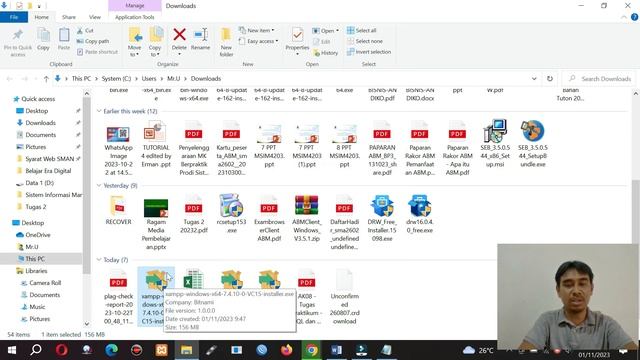Click Users in the address path
Image resolution: width=640 pixels, height=360 pixels.
pos(149,79)
